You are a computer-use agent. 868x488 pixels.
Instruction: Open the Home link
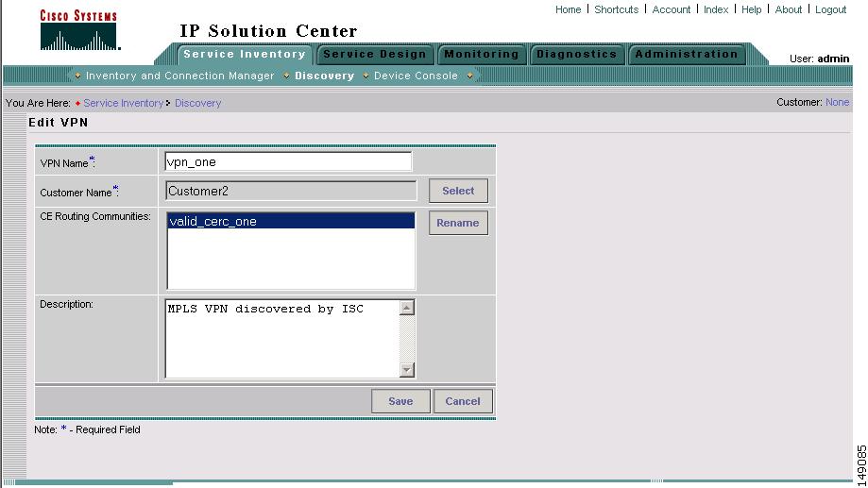[568, 9]
